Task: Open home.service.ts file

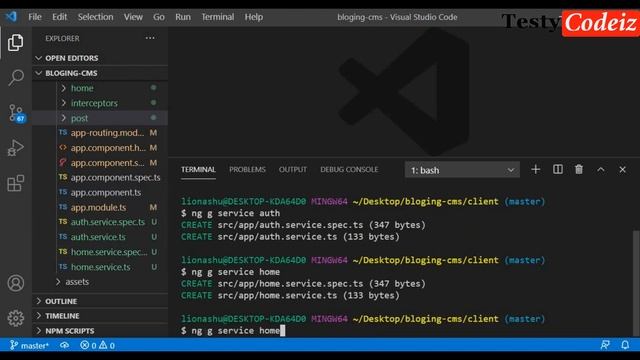Action: click(x=100, y=267)
